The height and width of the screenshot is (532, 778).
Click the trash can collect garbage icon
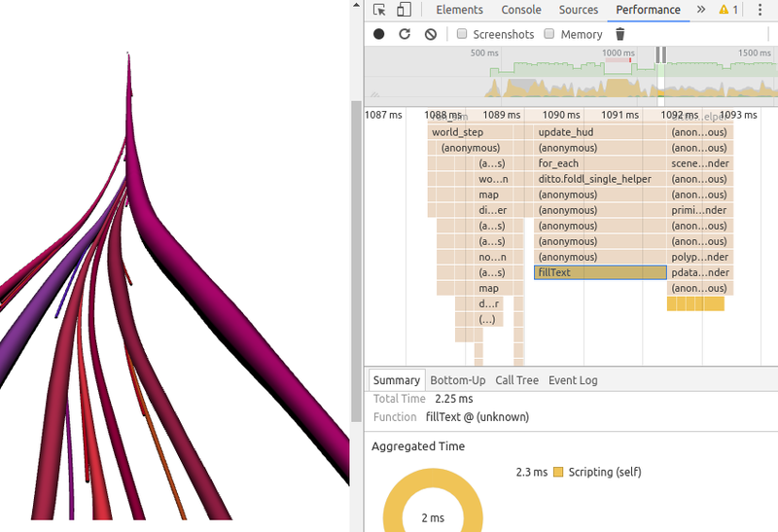coord(620,34)
